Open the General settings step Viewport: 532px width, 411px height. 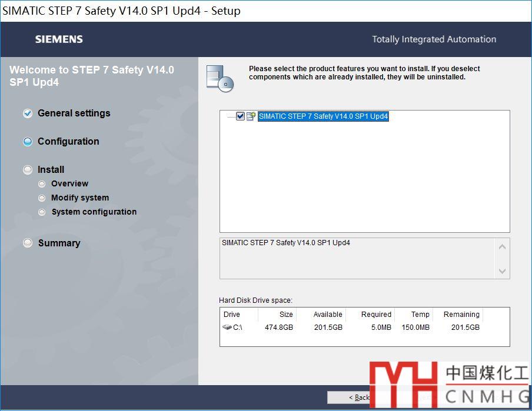[x=74, y=113]
